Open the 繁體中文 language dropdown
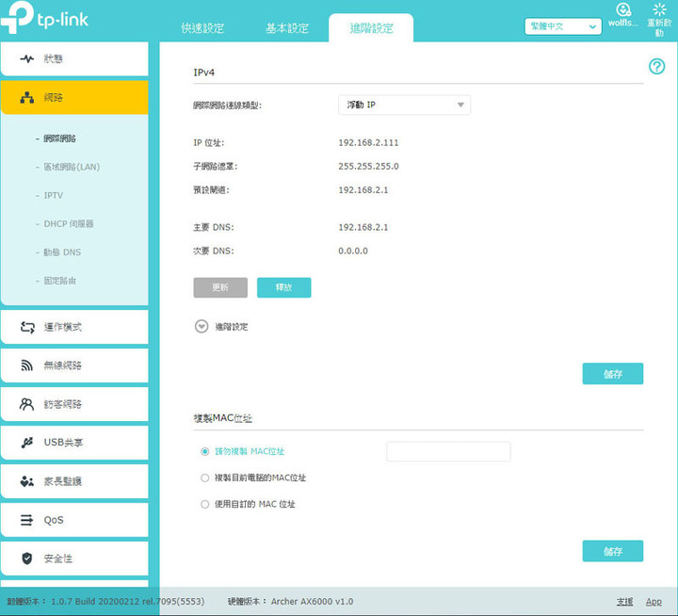Image resolution: width=678 pixels, height=616 pixels. pyautogui.click(x=563, y=26)
